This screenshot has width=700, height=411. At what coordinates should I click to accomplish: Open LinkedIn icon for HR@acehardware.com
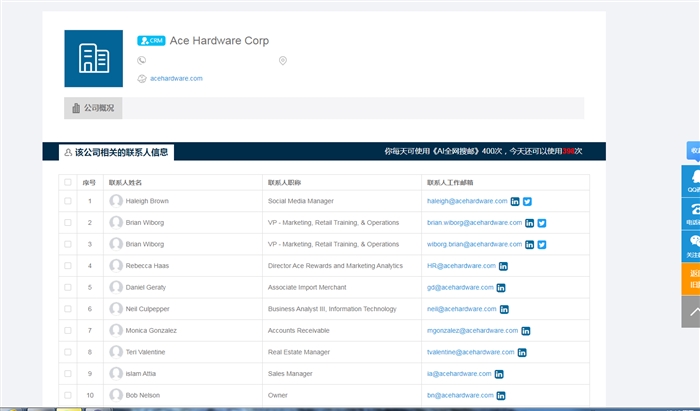pos(503,266)
